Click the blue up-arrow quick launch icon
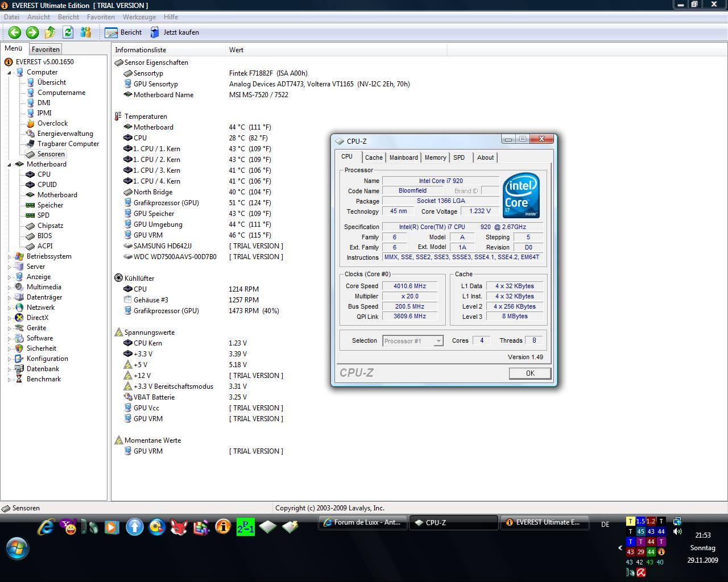Viewport: 728px width, 582px height. tap(134, 527)
